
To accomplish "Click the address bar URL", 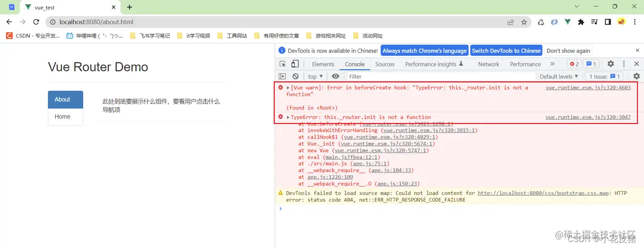I will [x=96, y=22].
